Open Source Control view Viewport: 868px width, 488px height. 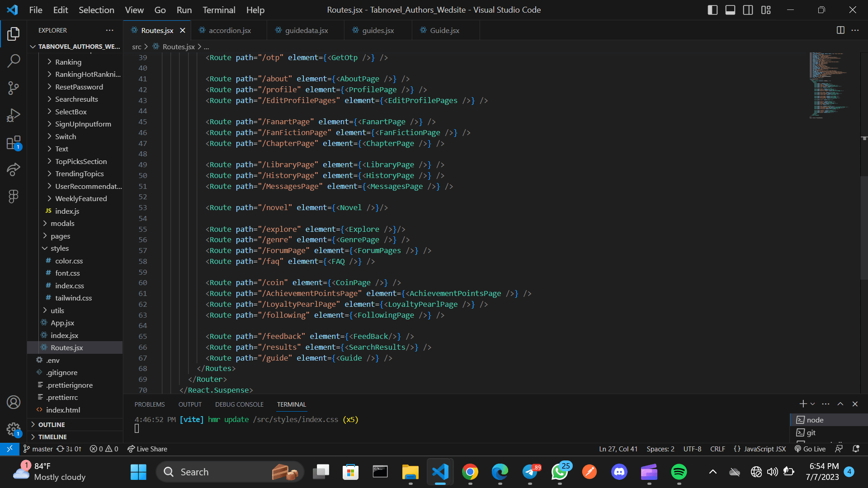tap(14, 88)
